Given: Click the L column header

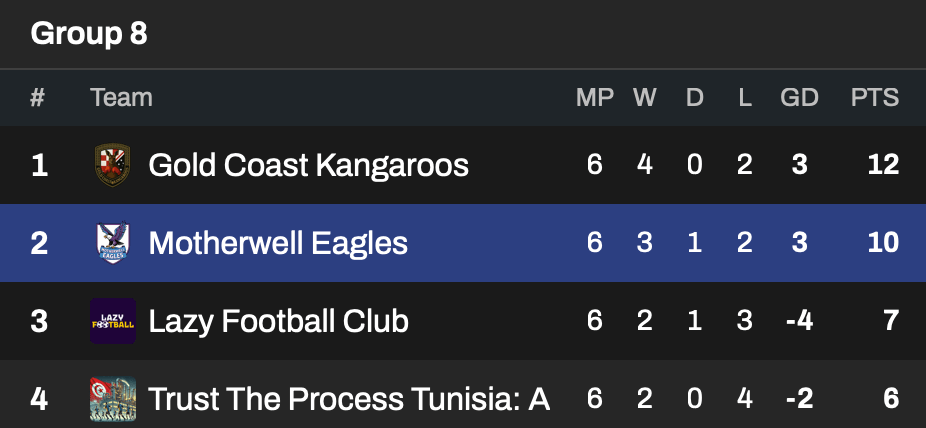Looking at the screenshot, I should click(744, 98).
